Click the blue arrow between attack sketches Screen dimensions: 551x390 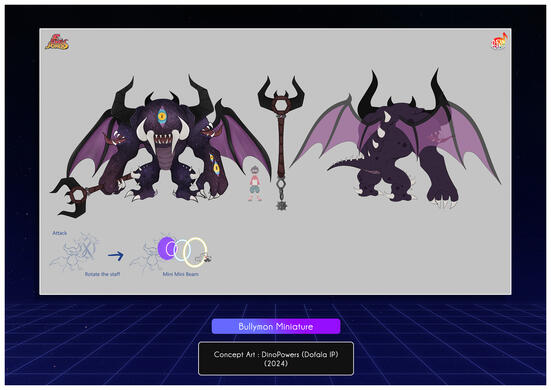(116, 255)
